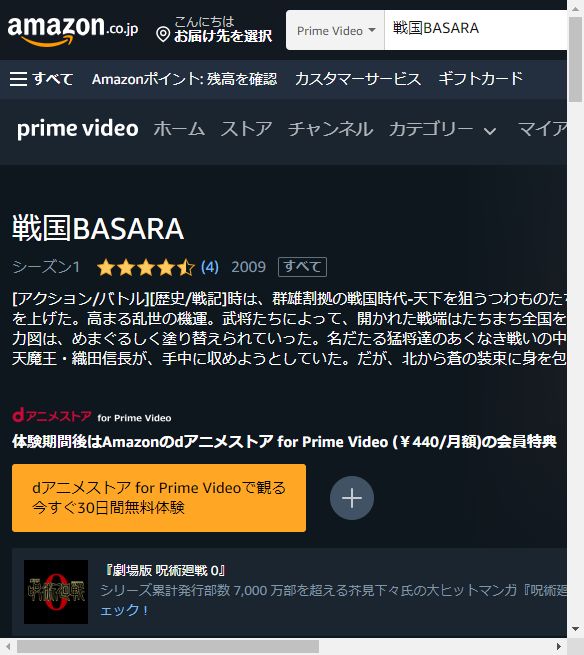Viewport: 584px width, 655px height.
Task: Expand the カテゴリー menu chevron
Action: (490, 131)
